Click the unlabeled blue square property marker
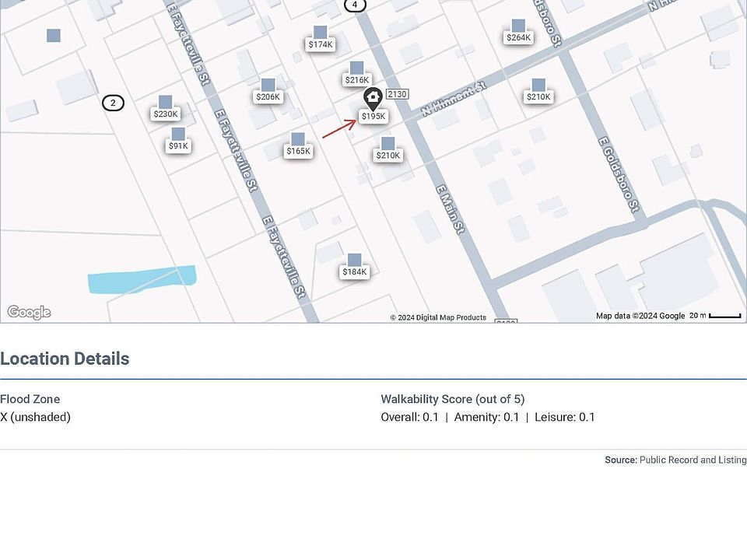 pyautogui.click(x=54, y=35)
